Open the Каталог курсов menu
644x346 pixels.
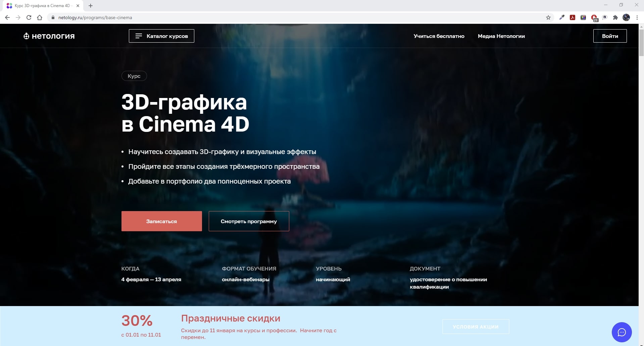[161, 36]
